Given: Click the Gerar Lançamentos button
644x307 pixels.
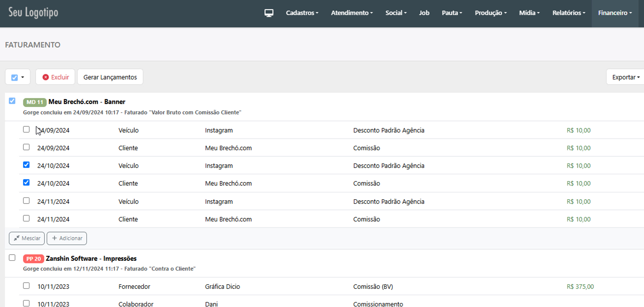Looking at the screenshot, I should click(110, 77).
